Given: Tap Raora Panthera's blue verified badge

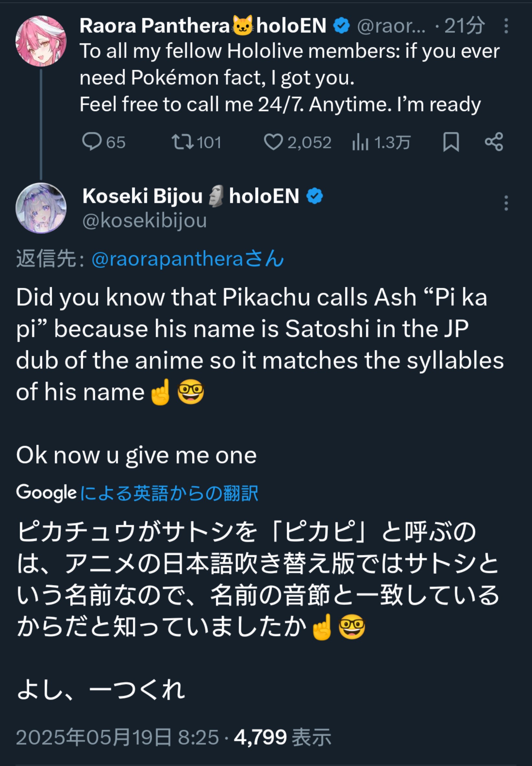Looking at the screenshot, I should tap(341, 26).
